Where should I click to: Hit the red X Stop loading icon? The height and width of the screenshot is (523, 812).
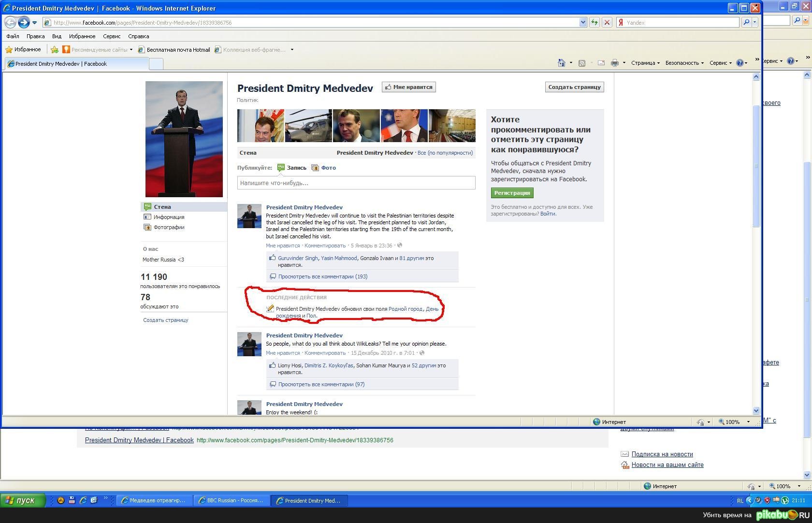[x=607, y=22]
